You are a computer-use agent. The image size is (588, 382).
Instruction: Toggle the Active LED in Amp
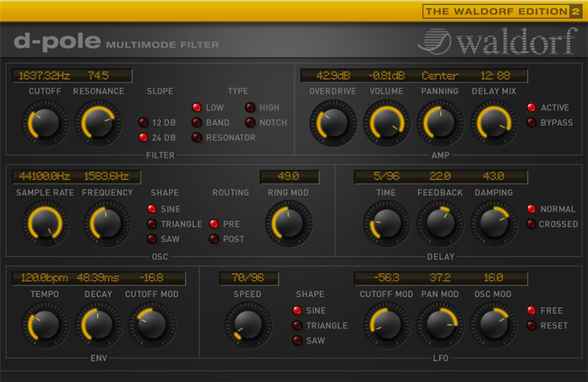pos(532,108)
